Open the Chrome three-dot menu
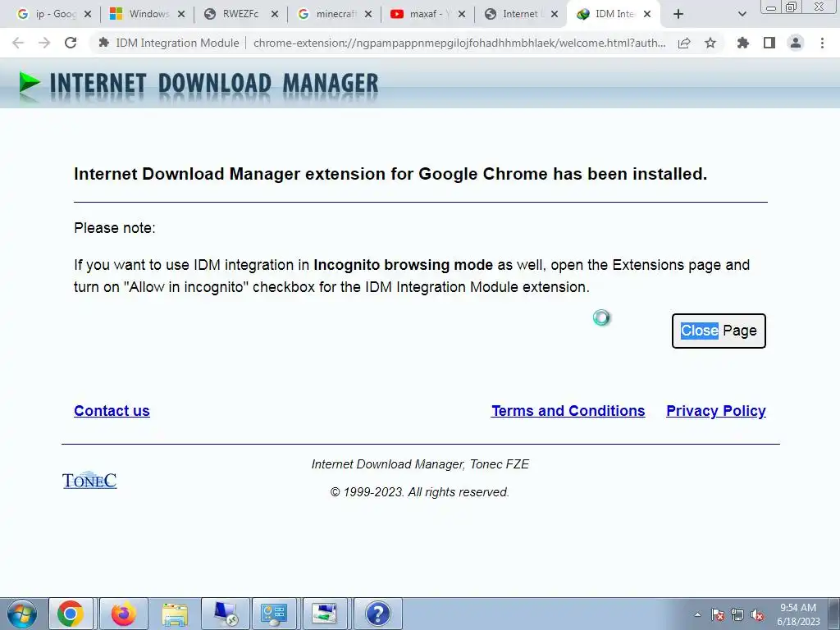 point(822,43)
